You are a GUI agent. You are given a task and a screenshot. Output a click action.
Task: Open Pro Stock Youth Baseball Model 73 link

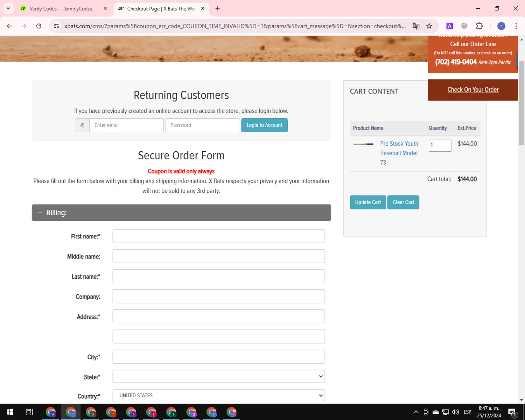pyautogui.click(x=399, y=153)
